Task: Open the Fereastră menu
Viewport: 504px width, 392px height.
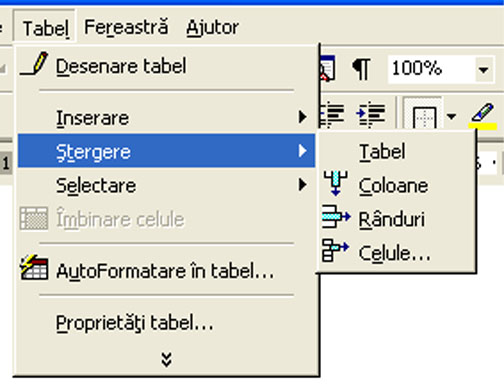Action: click(126, 27)
